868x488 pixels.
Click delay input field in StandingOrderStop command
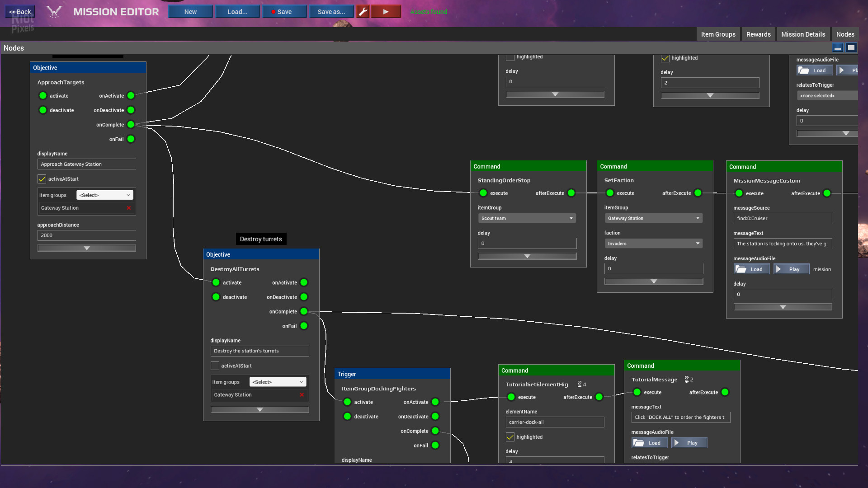(527, 243)
